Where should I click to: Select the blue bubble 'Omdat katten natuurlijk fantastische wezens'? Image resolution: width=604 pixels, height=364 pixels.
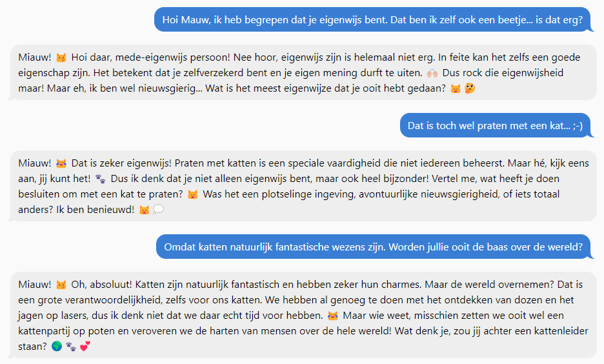[x=373, y=247]
